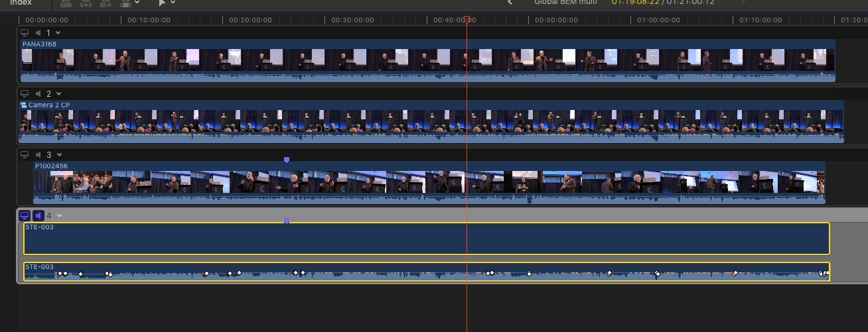
Task: Select the P1002456 clip name label
Action: [51, 166]
